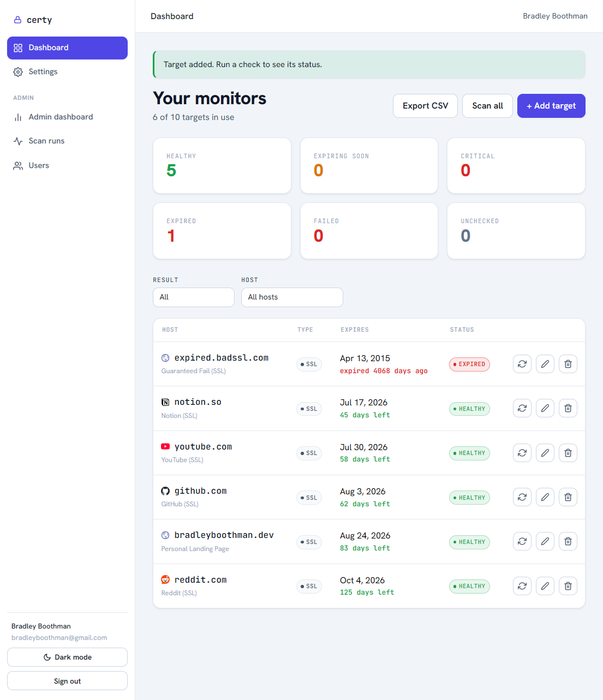Edit the bradleyboothman.dev target

click(545, 541)
